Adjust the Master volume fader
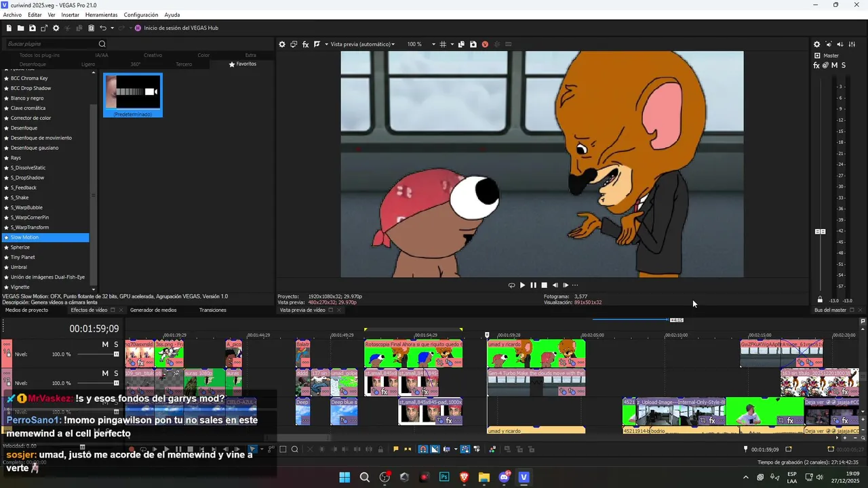Image resolution: width=868 pixels, height=488 pixels. click(x=820, y=232)
